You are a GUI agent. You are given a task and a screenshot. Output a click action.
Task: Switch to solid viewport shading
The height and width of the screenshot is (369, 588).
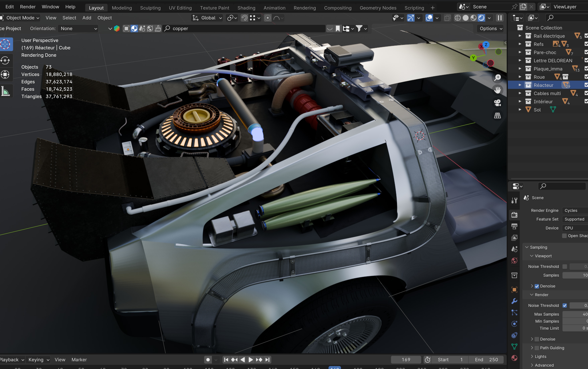tap(466, 18)
